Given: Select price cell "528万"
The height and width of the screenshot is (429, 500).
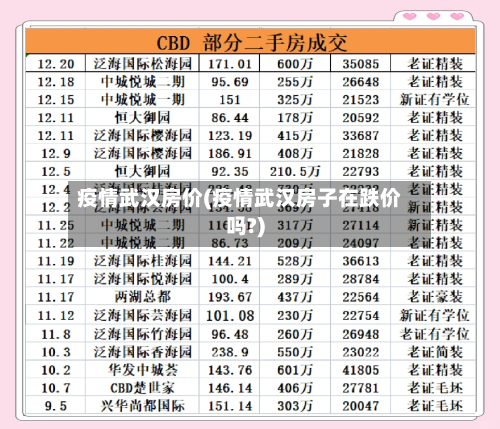Looking at the screenshot, I should (x=295, y=262).
